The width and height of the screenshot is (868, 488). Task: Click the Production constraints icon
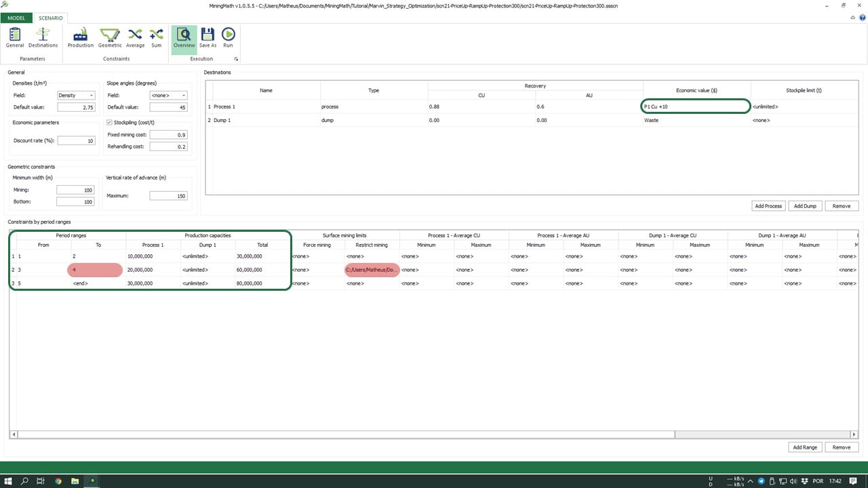[x=80, y=38]
